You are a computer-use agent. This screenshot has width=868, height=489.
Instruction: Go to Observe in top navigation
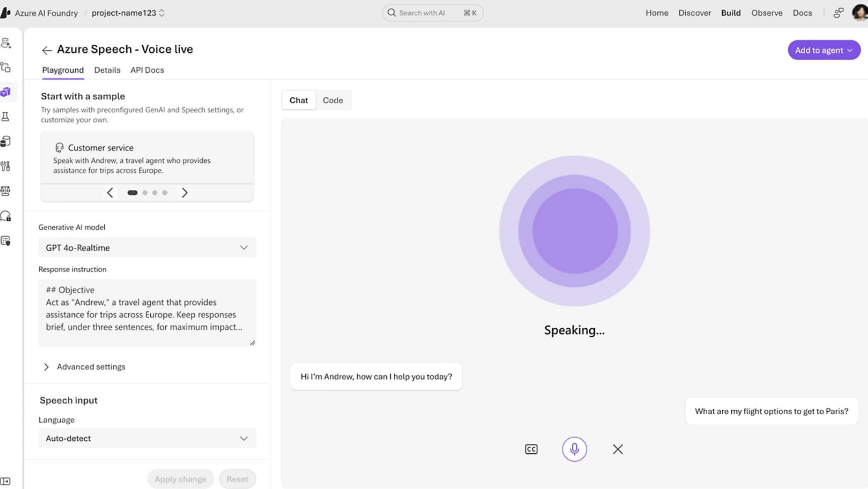coord(767,13)
